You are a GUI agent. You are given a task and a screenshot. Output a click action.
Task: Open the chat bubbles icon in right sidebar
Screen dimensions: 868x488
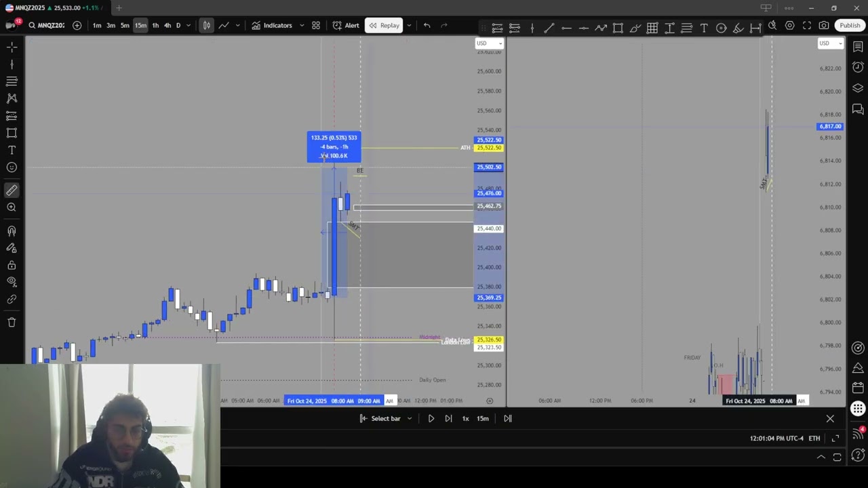pos(858,108)
